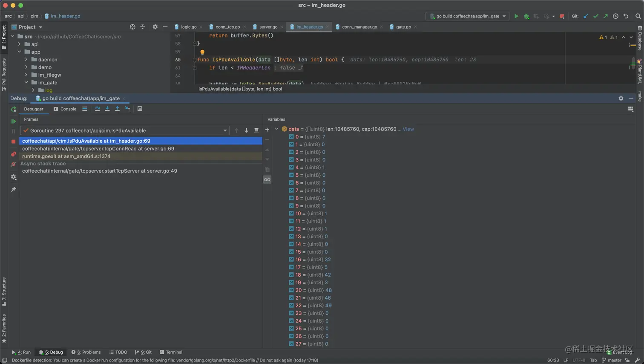The image size is (644, 364).
Task: Switch to the Console debug tab
Action: point(65,109)
